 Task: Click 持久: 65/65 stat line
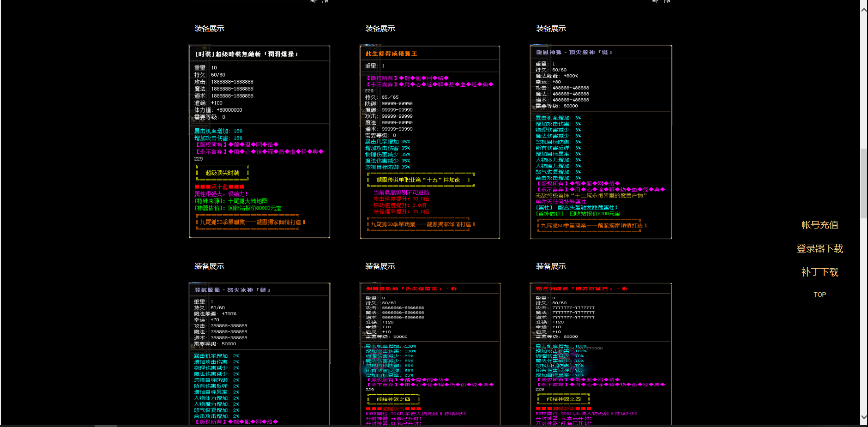(x=382, y=97)
